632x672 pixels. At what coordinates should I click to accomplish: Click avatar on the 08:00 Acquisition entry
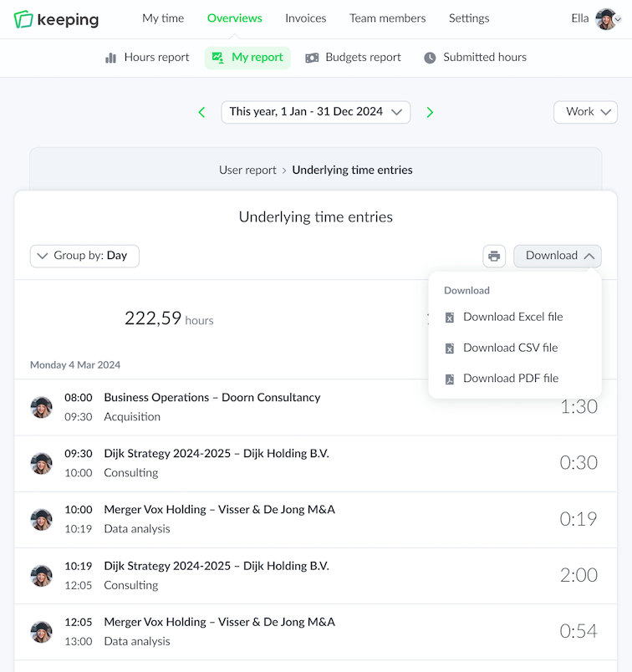(41, 407)
